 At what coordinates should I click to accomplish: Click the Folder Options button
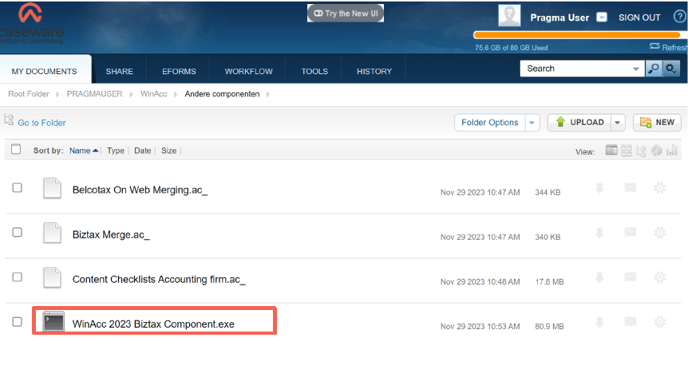coord(490,122)
